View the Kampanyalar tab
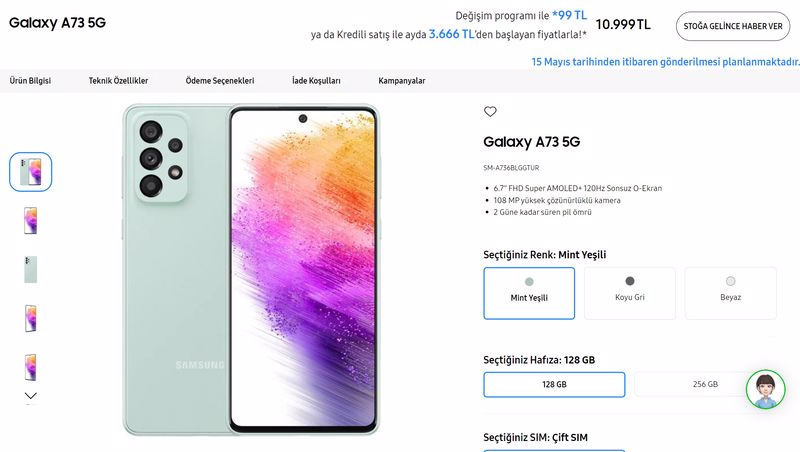This screenshot has width=800, height=452. coord(402,81)
